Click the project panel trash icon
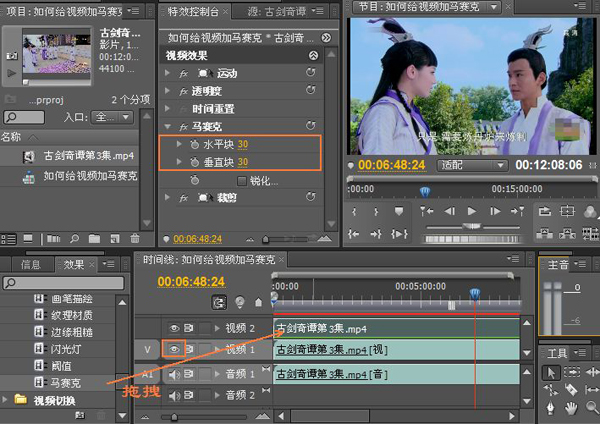 coord(135,239)
